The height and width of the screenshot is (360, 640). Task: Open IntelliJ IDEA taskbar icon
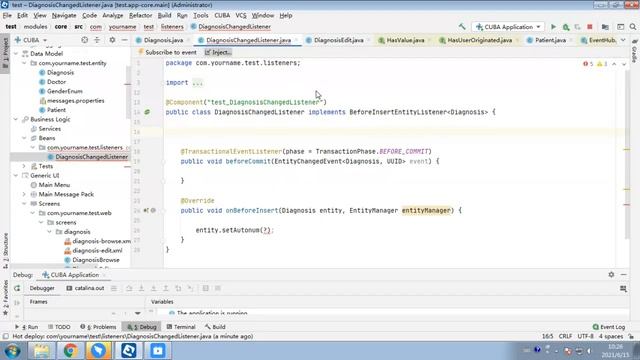click(x=129, y=351)
